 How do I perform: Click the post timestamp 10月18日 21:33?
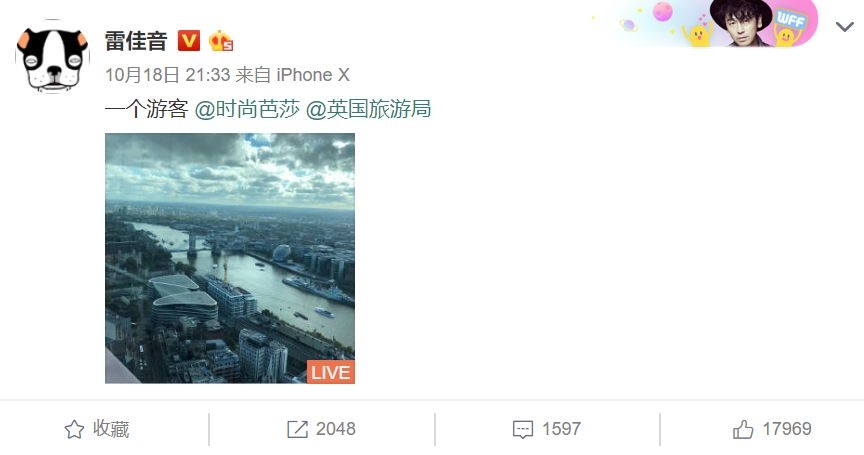pos(168,75)
